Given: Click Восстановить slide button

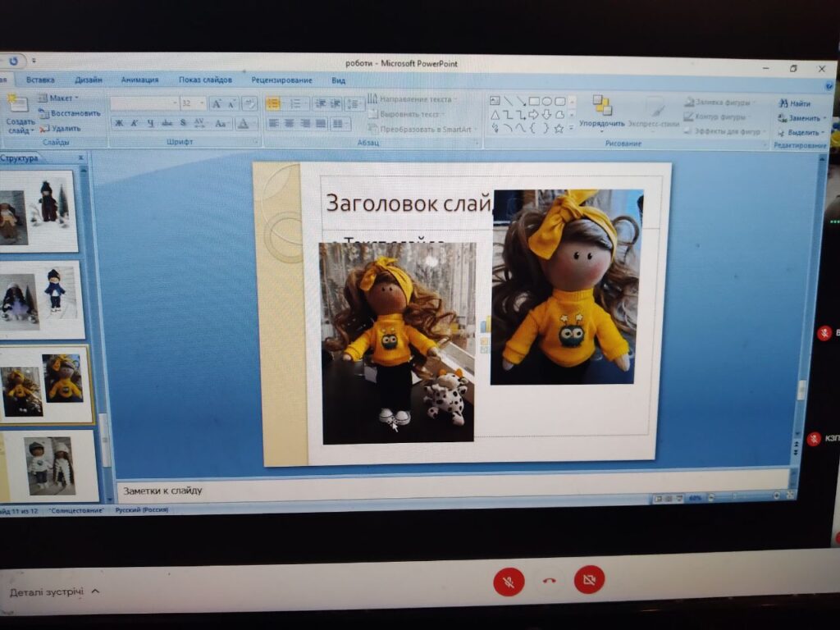Looking at the screenshot, I should [70, 113].
